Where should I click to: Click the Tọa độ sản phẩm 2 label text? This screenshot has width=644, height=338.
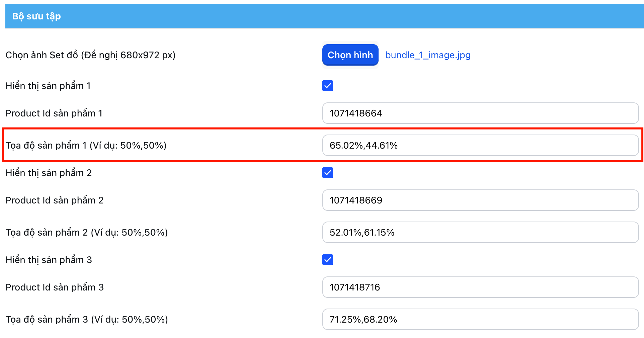click(87, 232)
